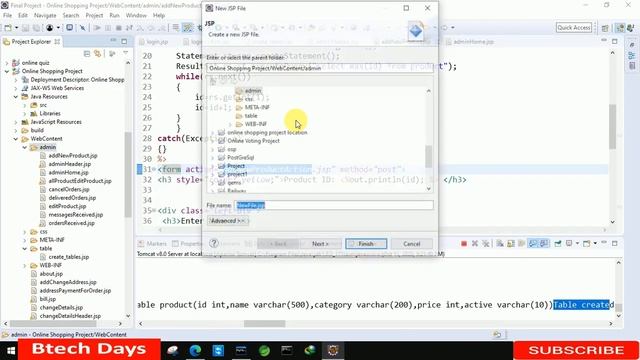Click Finish in New JSP File dialog
Screen dimensions: 640x360
(366, 244)
